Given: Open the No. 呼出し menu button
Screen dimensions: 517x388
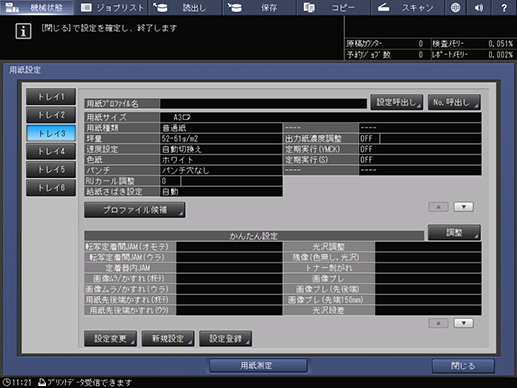Looking at the screenshot, I should pos(454,102).
